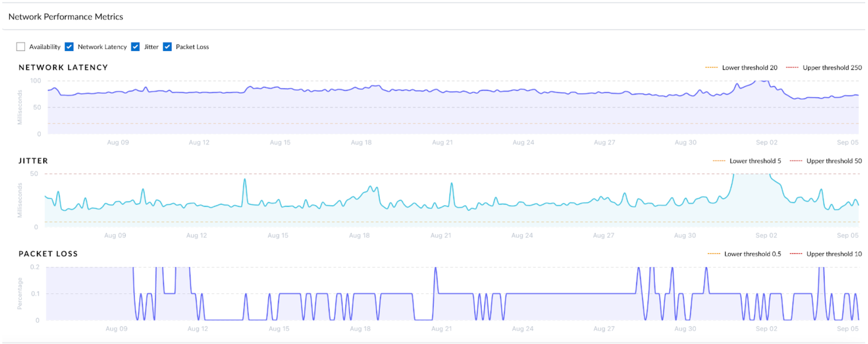Viewport: 868px width, 344px height.
Task: Click Sep 02 on the Jitter chart axis
Action: click(x=766, y=236)
